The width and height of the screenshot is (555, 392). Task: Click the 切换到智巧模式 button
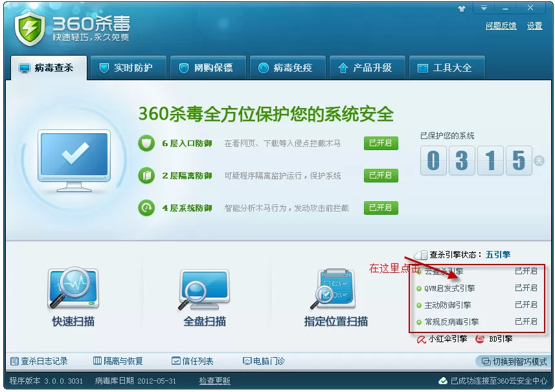pos(514,362)
